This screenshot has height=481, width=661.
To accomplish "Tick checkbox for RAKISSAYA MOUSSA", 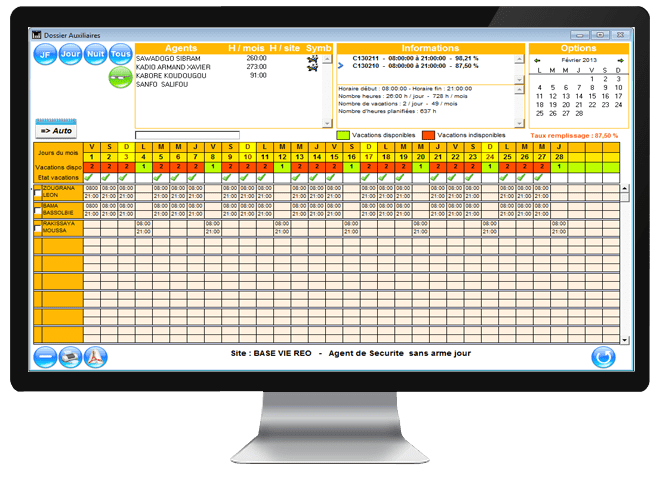I will pos(38,228).
